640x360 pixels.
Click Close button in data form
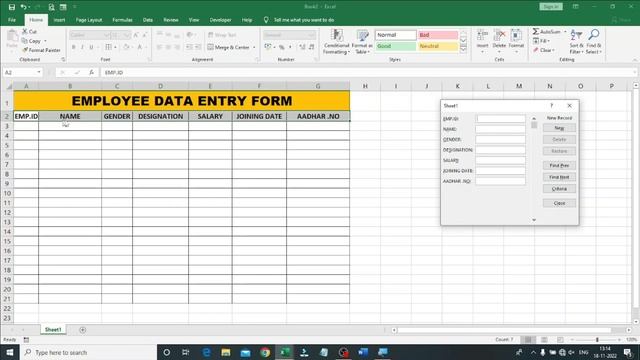[x=559, y=203]
